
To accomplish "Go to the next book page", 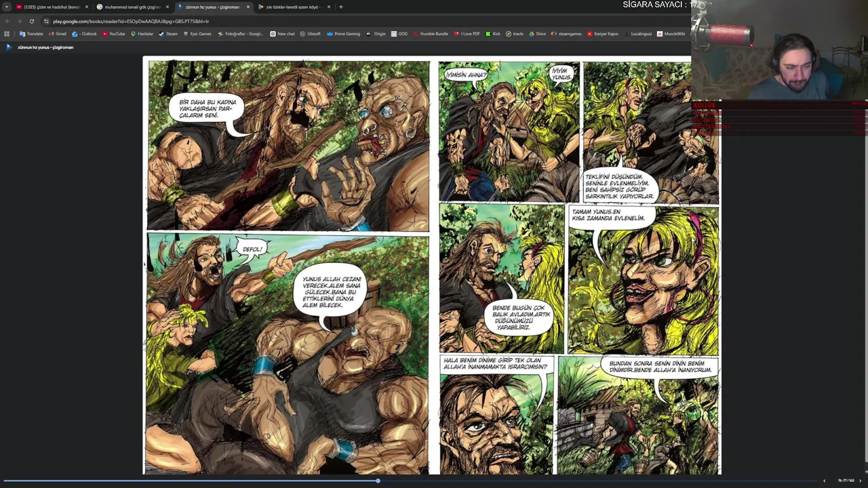I will tap(861, 481).
